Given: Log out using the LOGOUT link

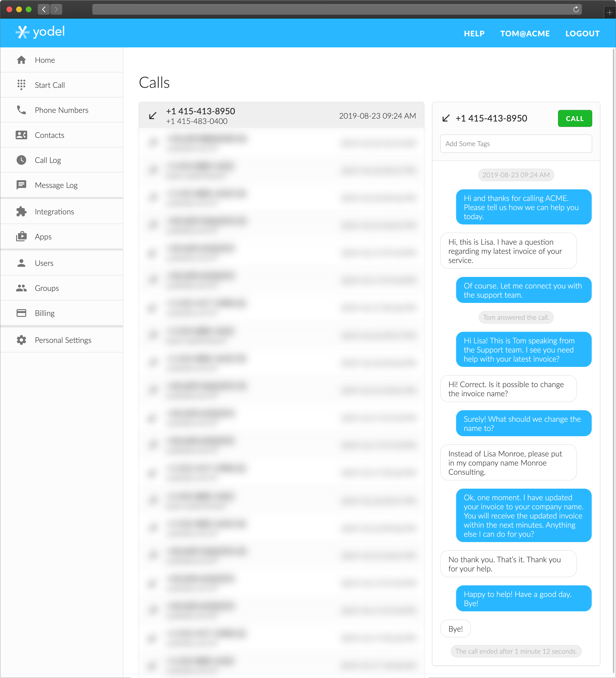Looking at the screenshot, I should point(582,34).
